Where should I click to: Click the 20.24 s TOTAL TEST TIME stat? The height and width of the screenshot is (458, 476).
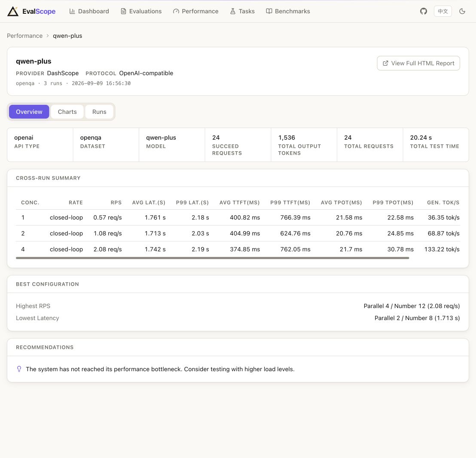point(436,145)
